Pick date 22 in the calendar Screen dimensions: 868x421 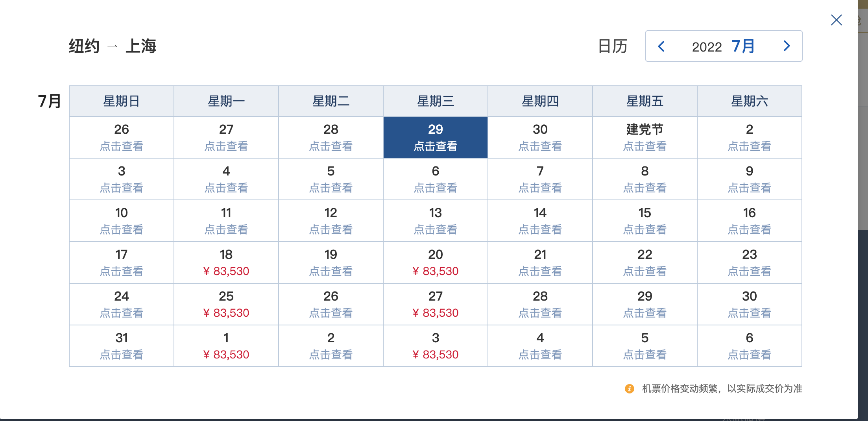[x=645, y=262]
